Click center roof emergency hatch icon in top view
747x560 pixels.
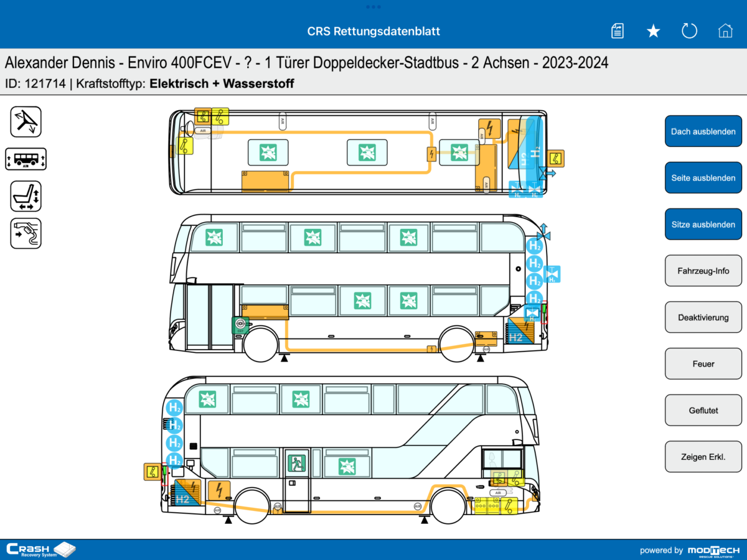[367, 152]
